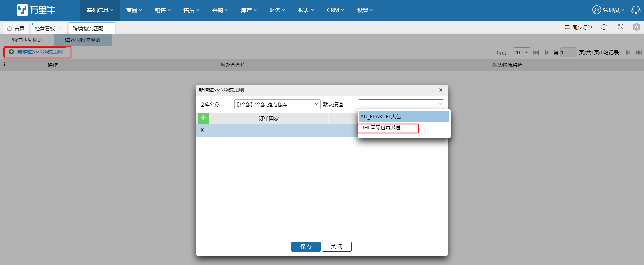Screen dimensions: 644x265
Task: Open the 售后 menu
Action: tap(191, 10)
